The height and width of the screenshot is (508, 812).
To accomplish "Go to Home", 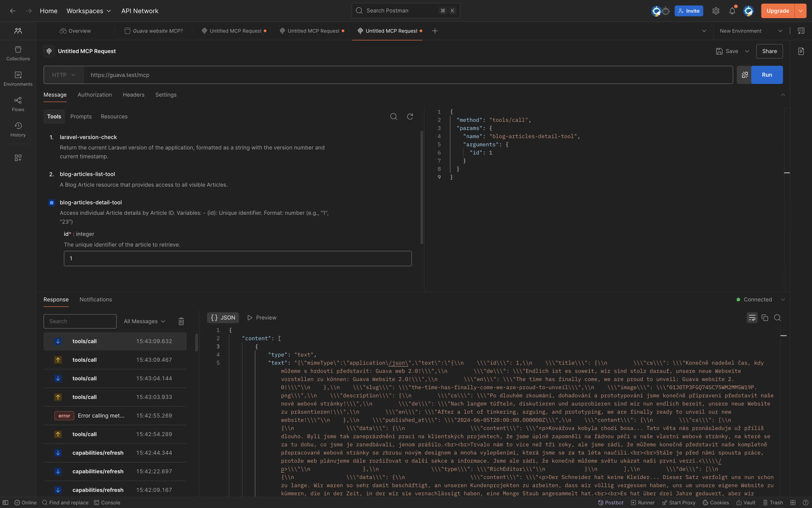I will [x=49, y=11].
